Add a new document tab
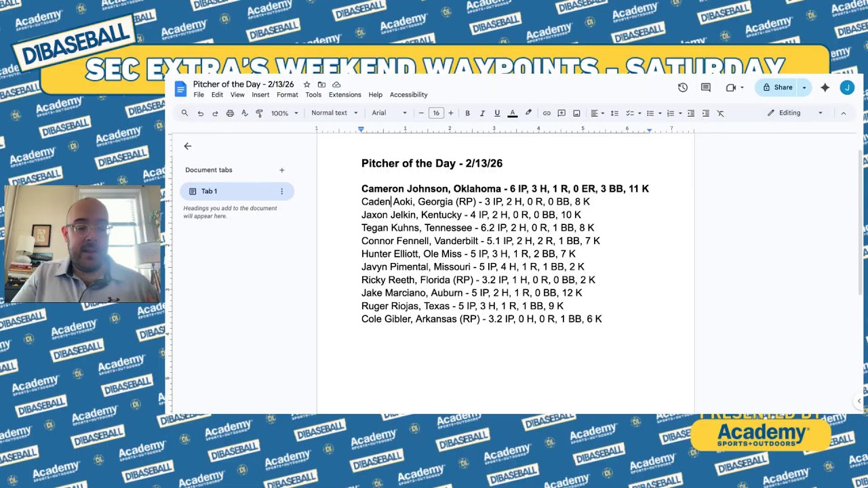868x488 pixels. [282, 170]
